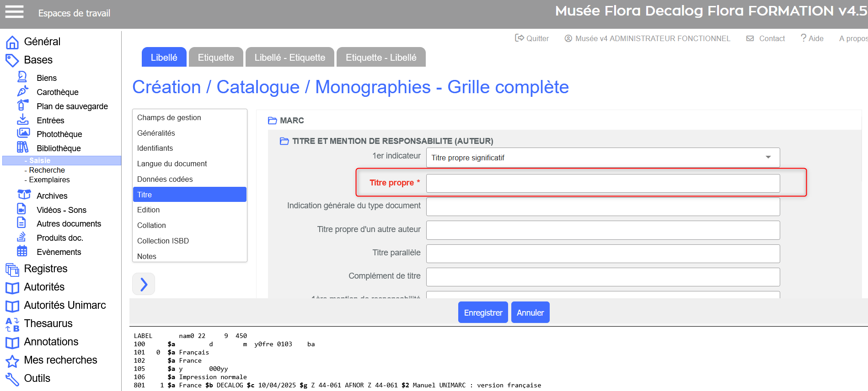The width and height of the screenshot is (868, 391).
Task: Click the Enregistrer button
Action: (483, 313)
